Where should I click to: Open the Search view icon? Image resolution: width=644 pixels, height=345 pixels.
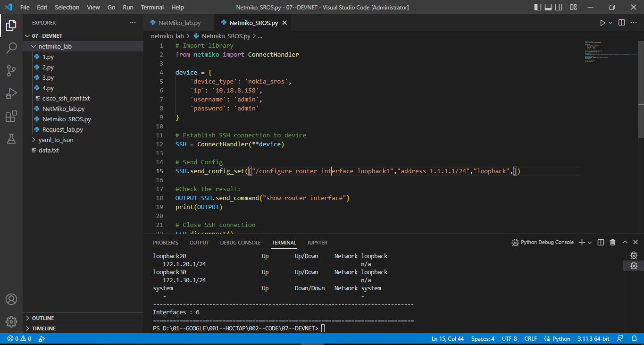point(11,48)
